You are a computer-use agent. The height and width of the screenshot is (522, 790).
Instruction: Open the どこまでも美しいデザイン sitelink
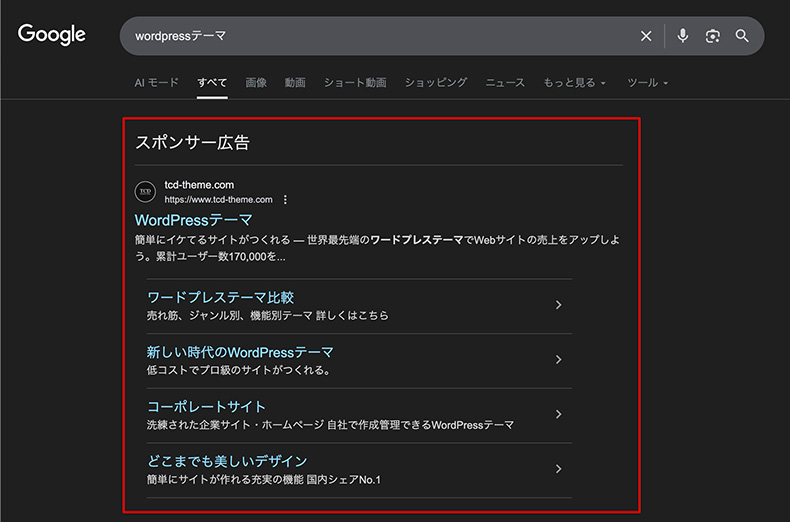227,461
